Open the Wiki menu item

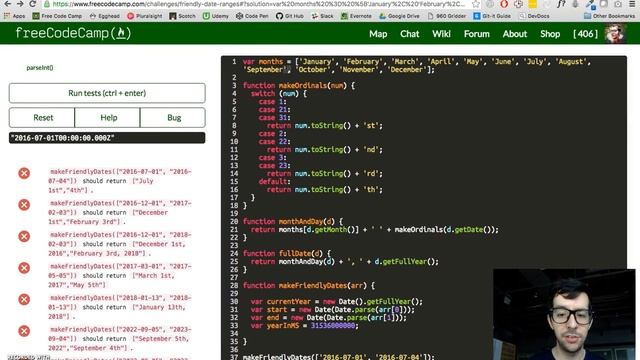click(441, 34)
